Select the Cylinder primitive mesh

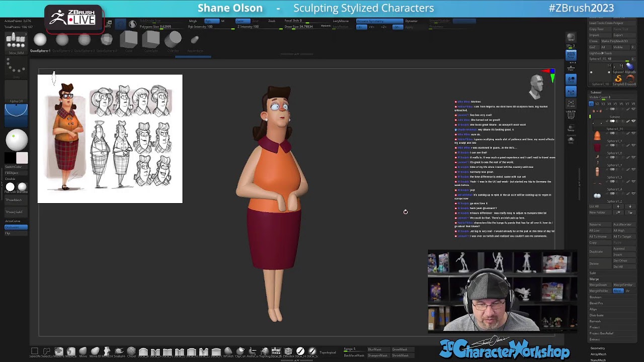click(173, 40)
